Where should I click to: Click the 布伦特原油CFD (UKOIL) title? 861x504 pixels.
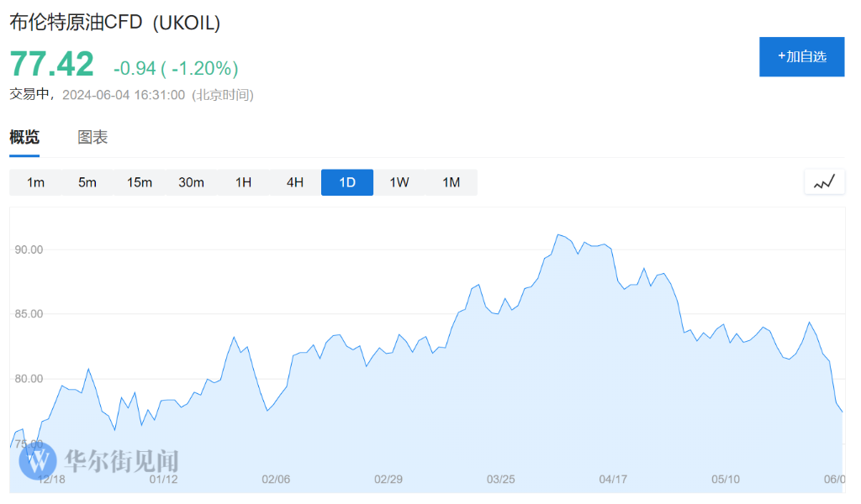pyautogui.click(x=115, y=24)
